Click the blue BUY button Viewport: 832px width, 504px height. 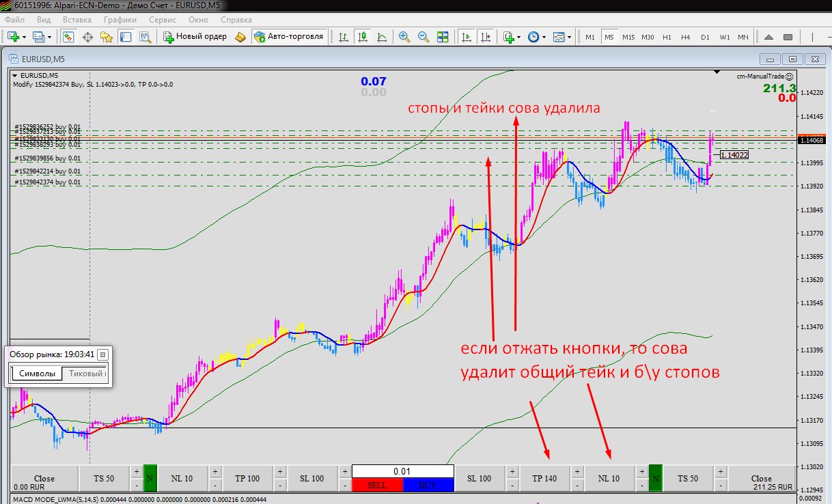point(428,485)
